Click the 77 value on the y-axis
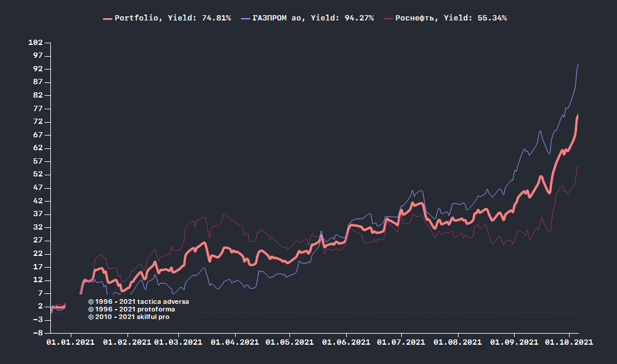Screen dimensions: 617x364 coord(38,109)
